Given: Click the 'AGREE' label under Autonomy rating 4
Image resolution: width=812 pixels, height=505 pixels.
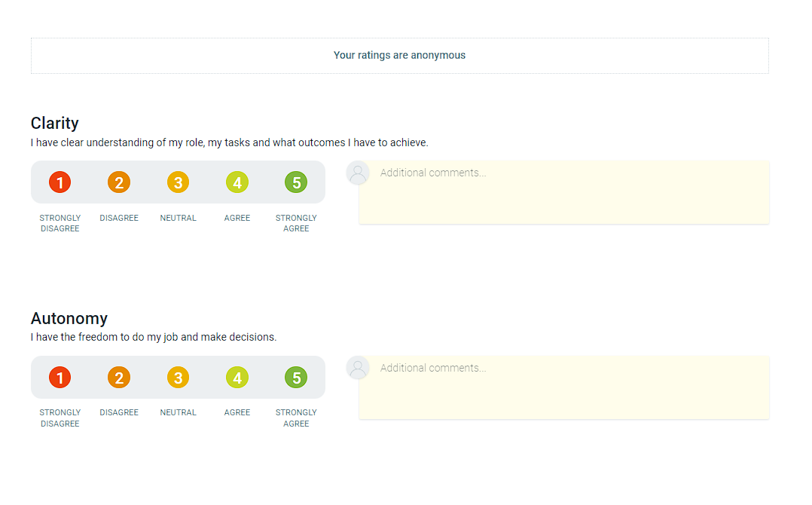Looking at the screenshot, I should [237, 413].
